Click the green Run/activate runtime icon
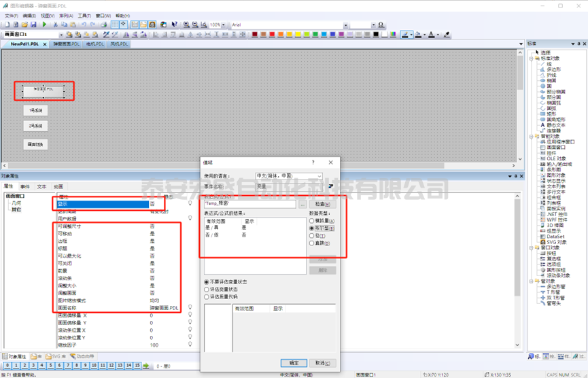588x378 pixels. pyautogui.click(x=45, y=25)
